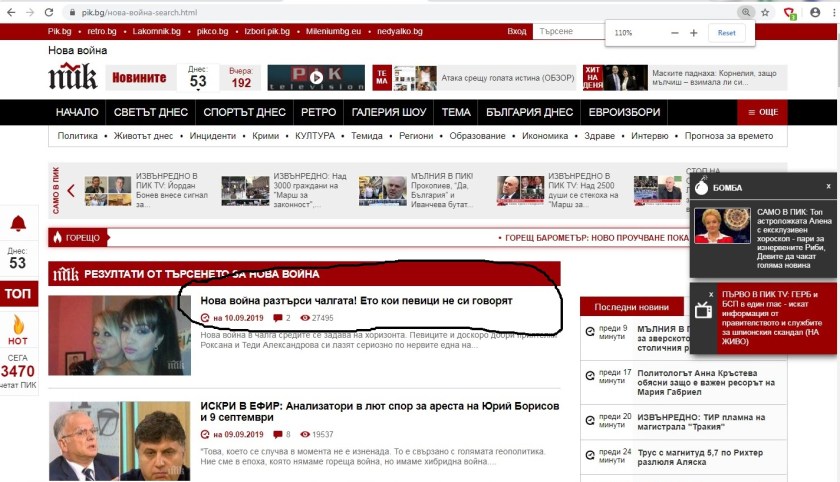Click the browser reload icon
840x482 pixels.
(x=48, y=12)
